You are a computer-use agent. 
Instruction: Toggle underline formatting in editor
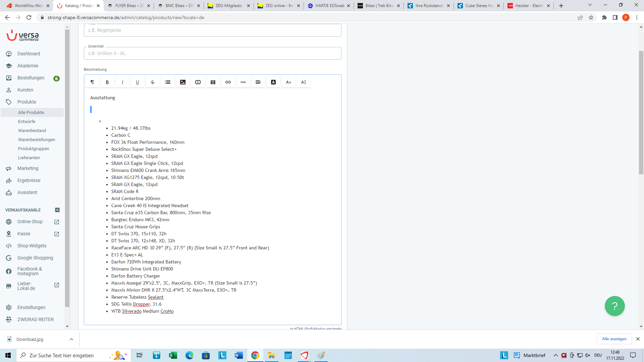[138, 82]
